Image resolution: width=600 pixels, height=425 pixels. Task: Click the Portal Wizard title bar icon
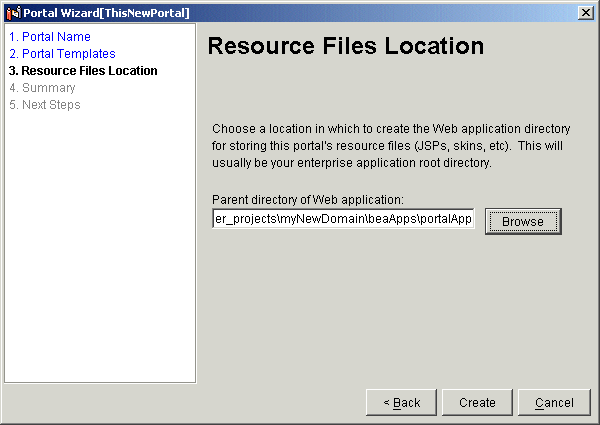(14, 13)
